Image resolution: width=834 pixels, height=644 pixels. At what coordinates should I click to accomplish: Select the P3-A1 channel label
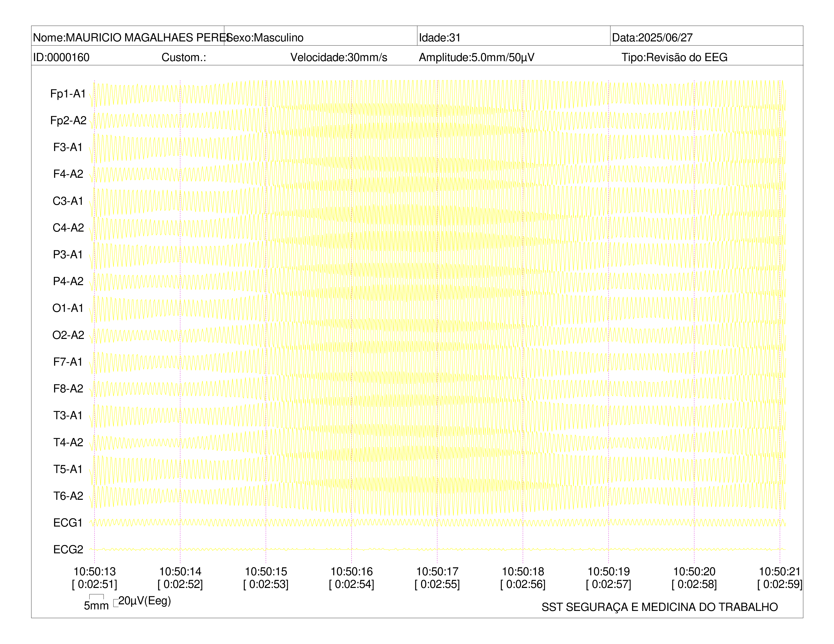68,255
